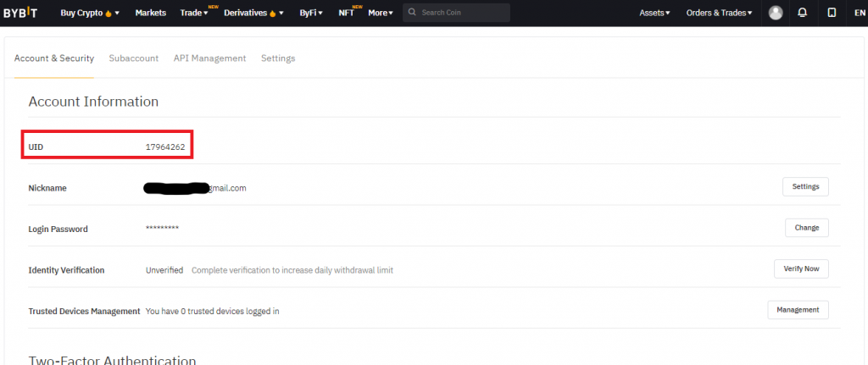The image size is (868, 365).
Task: Expand the Buy Crypto dropdown
Action: point(90,13)
